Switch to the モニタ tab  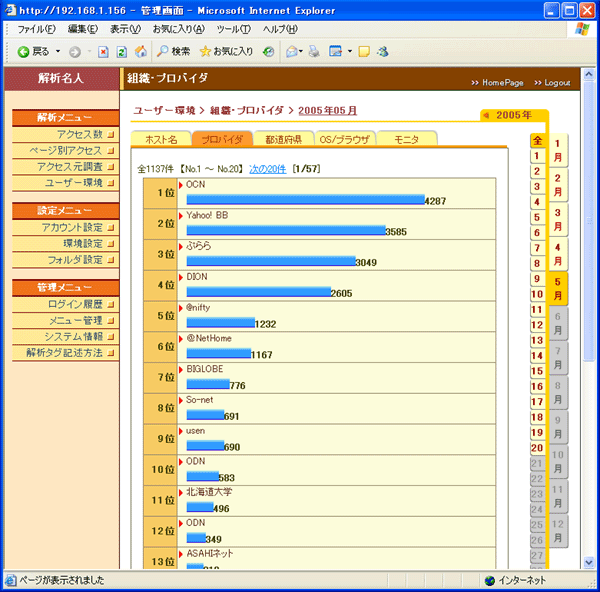pyautogui.click(x=406, y=139)
